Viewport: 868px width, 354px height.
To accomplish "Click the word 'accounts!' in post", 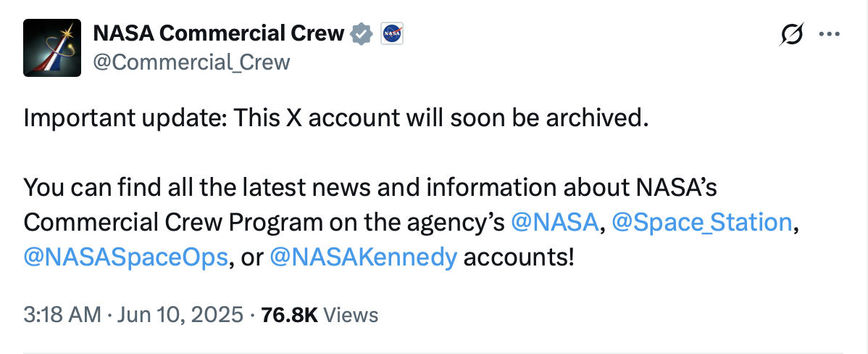I will pyautogui.click(x=519, y=257).
